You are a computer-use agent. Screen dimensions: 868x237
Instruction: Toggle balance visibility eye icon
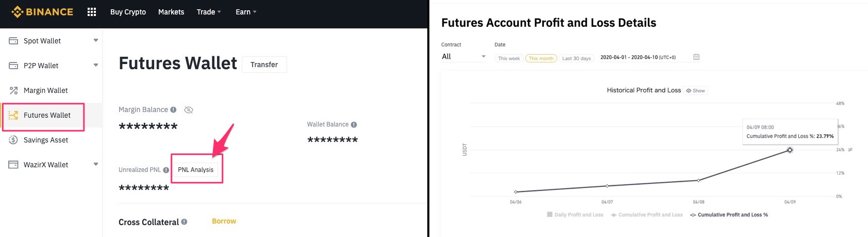click(x=189, y=109)
